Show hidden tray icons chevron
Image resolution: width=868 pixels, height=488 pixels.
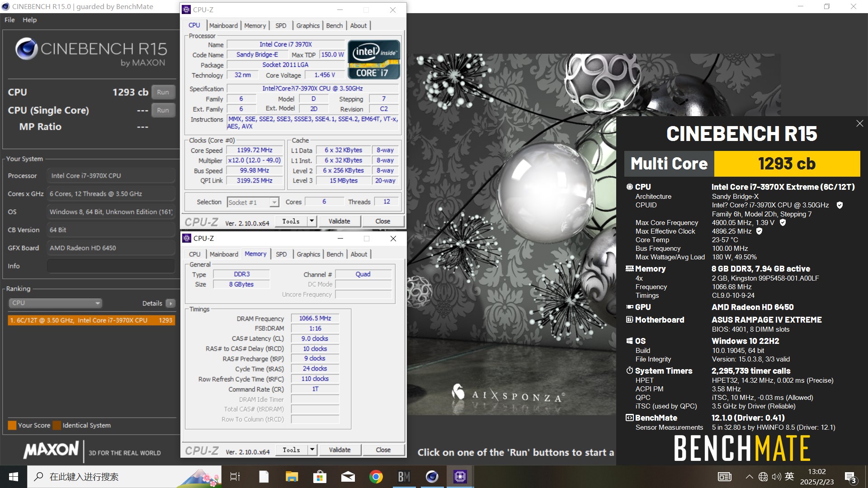point(749,477)
